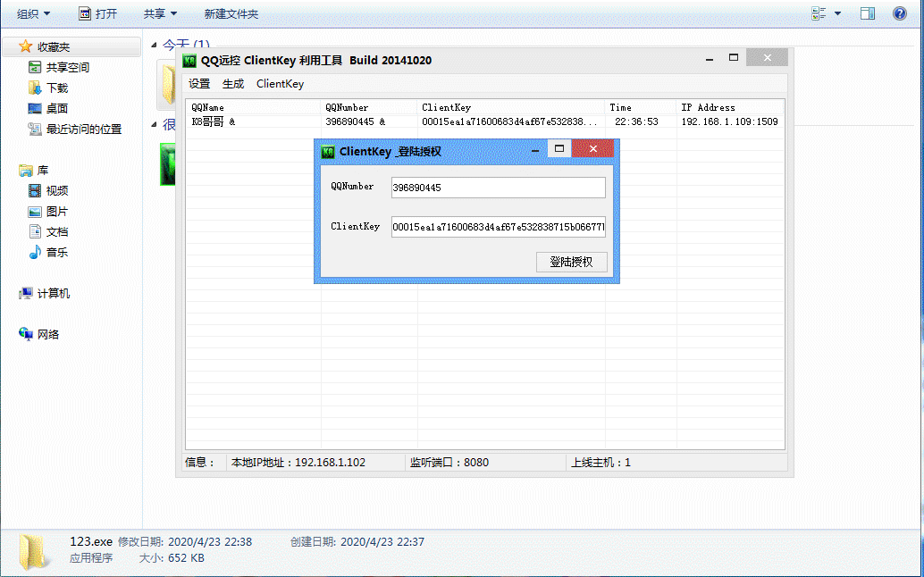Select the Desktop (桌面) sidebar icon
Image resolution: width=924 pixels, height=577 pixels.
(x=35, y=108)
